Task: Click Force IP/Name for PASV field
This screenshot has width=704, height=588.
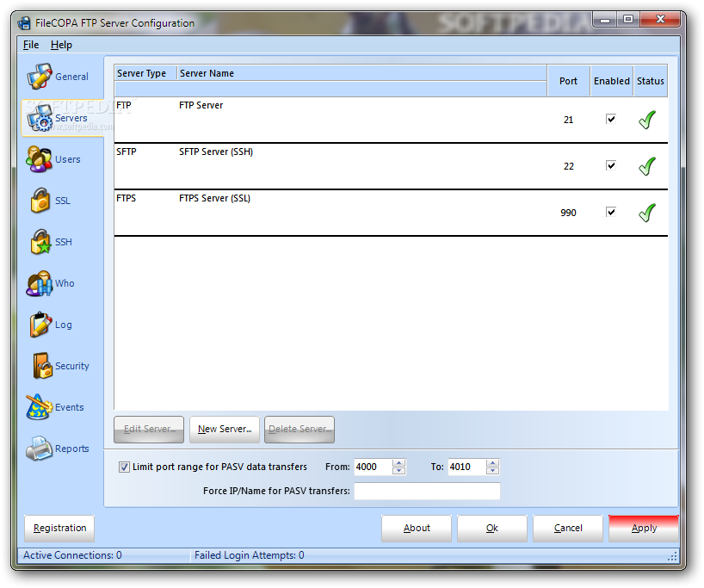Action: click(427, 491)
